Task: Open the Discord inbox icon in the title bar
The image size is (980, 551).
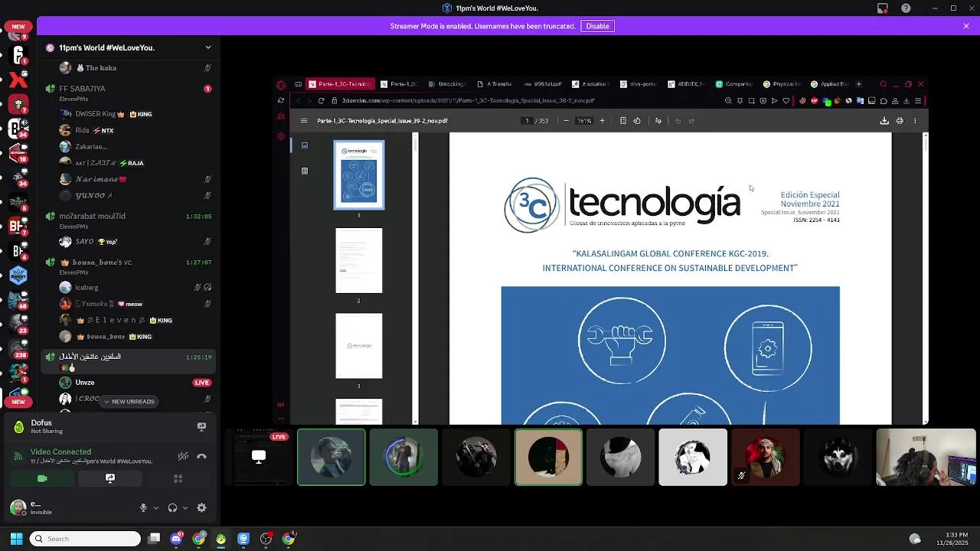Action: pyautogui.click(x=882, y=8)
